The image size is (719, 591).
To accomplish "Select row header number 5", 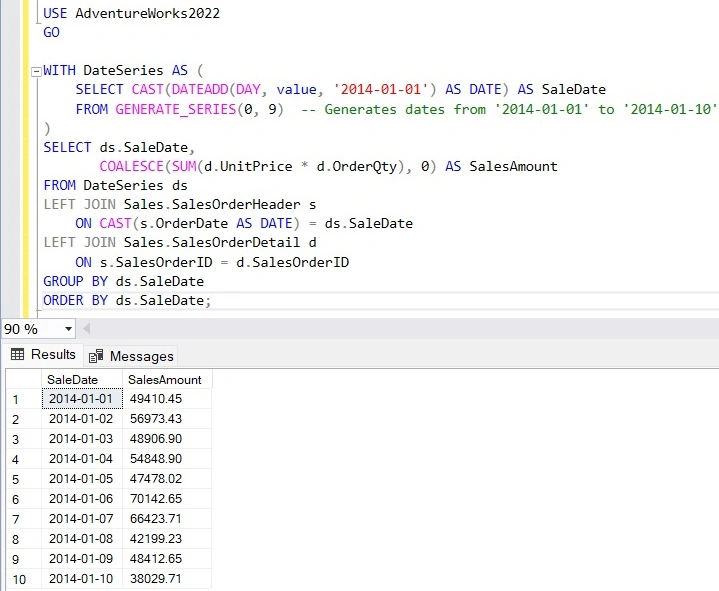I will point(24,479).
